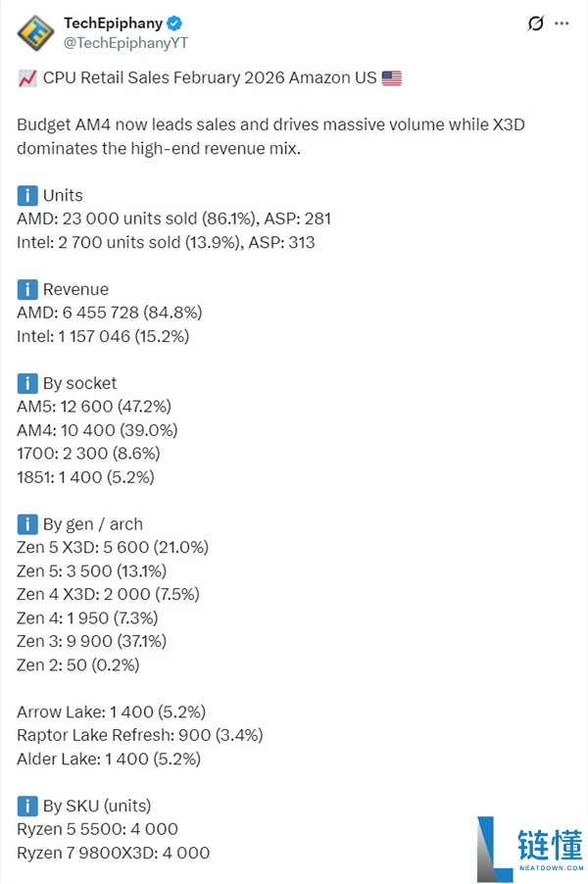Screen dimensions: 588x884
Task: Click the TechEpiphany profile avatar
Action: point(35,33)
